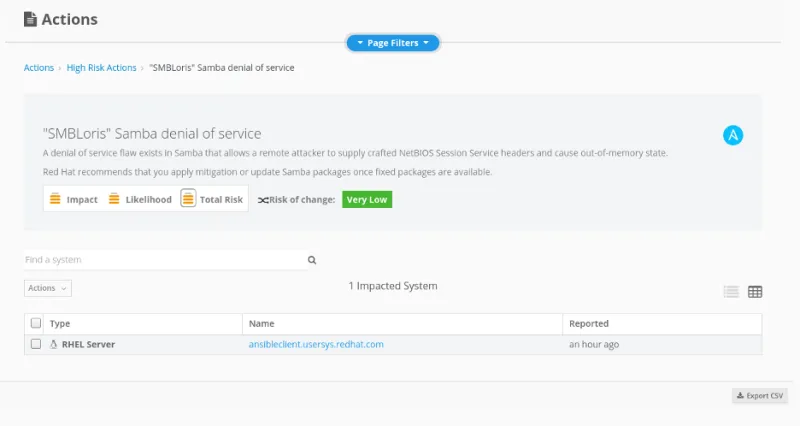Open the Actions dropdown above the table

(47, 288)
